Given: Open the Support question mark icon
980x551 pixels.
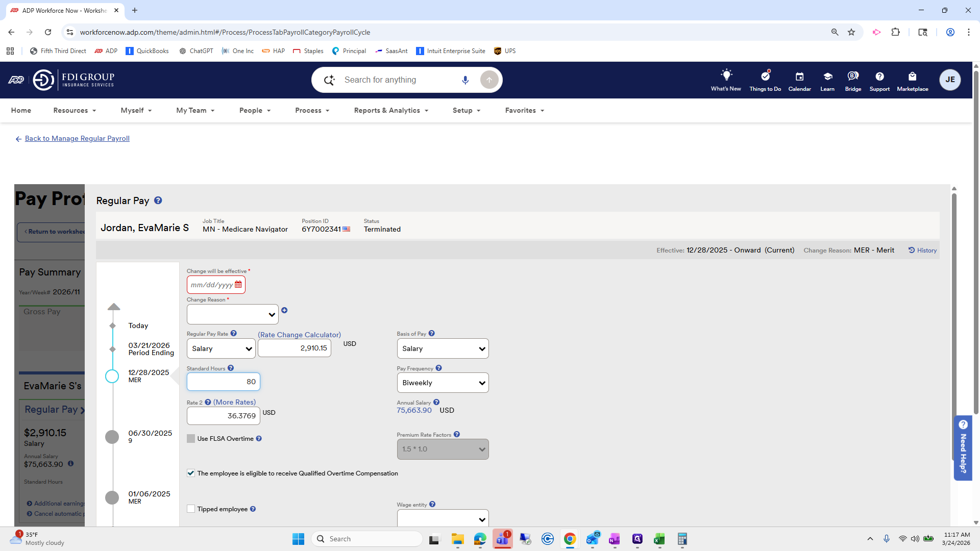Looking at the screenshot, I should (x=879, y=77).
